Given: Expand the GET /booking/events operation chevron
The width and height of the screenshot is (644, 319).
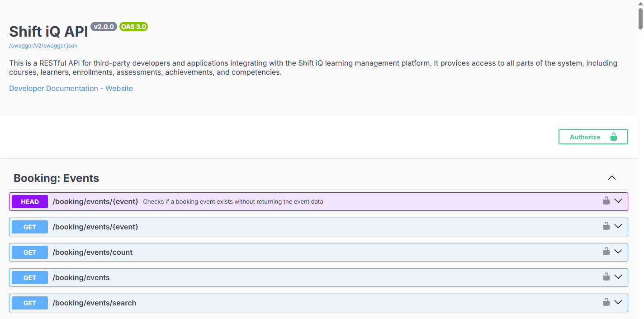Looking at the screenshot, I should click(x=618, y=276).
